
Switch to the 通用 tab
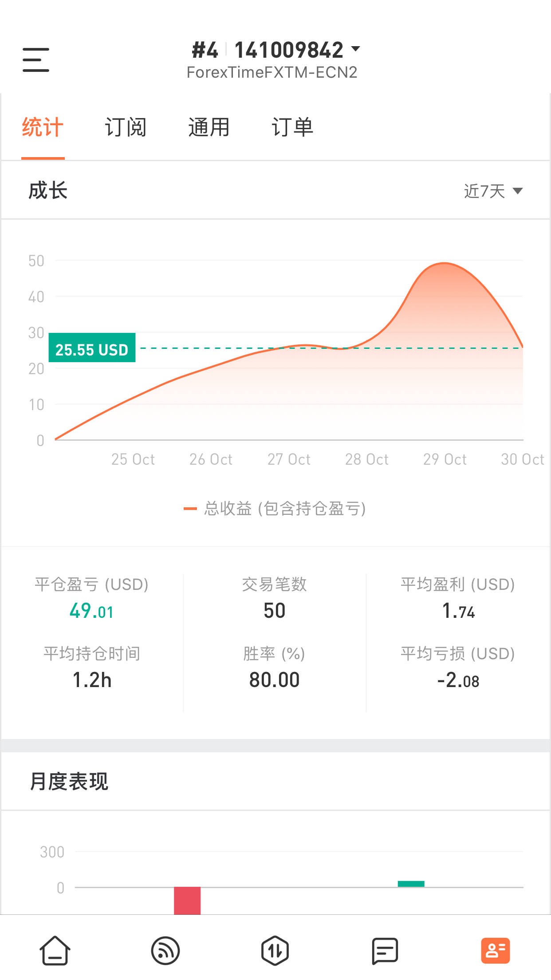pos(209,127)
